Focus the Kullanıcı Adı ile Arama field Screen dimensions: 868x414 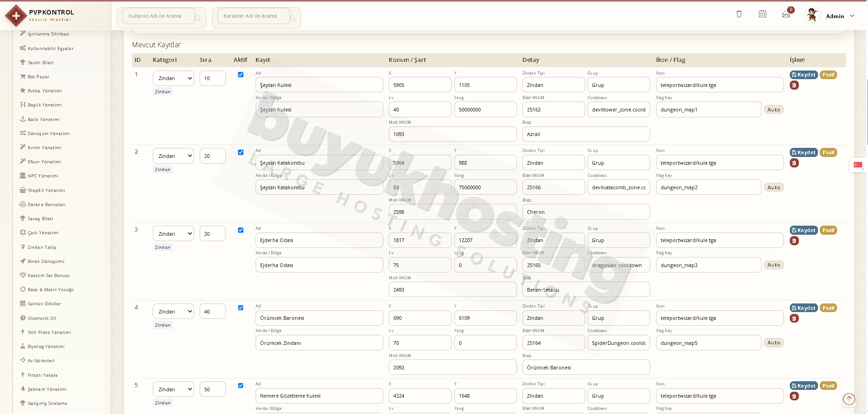pos(158,16)
